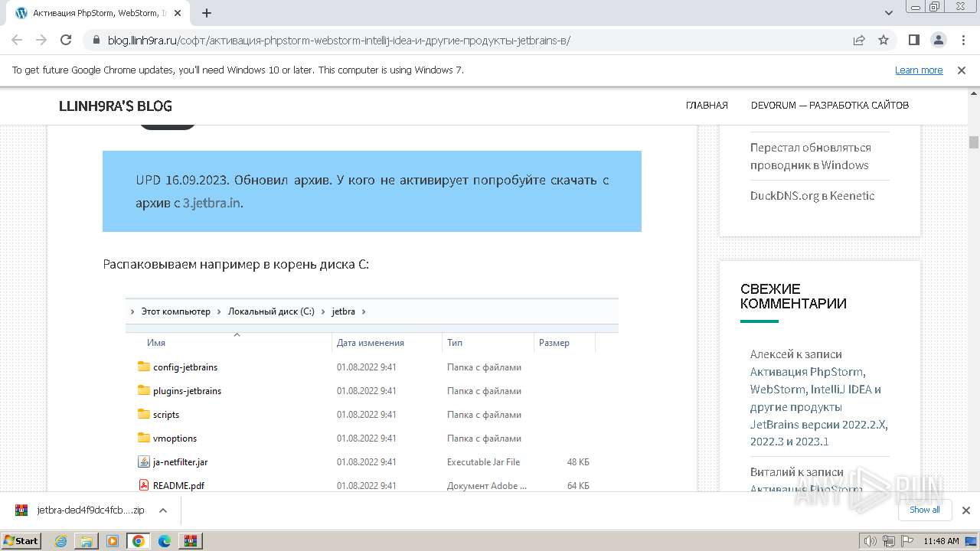The image size is (980, 551).
Task: Click comment author name Алексей
Action: coord(772,354)
